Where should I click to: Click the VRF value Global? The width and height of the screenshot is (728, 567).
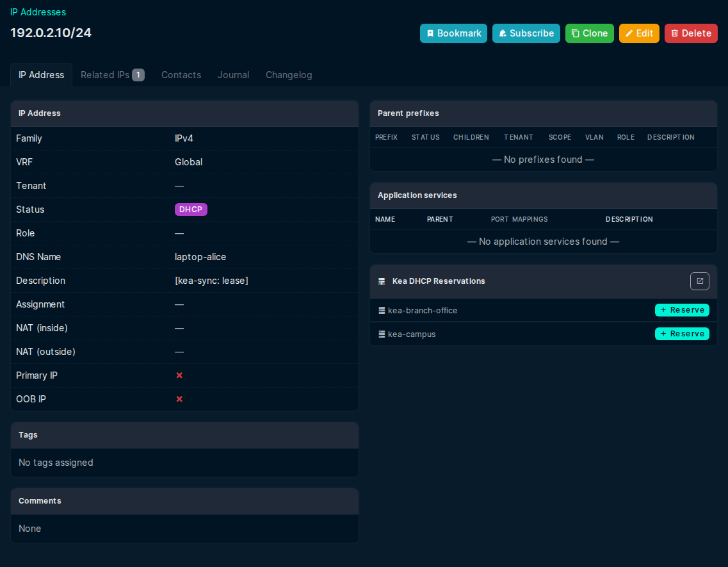(188, 162)
